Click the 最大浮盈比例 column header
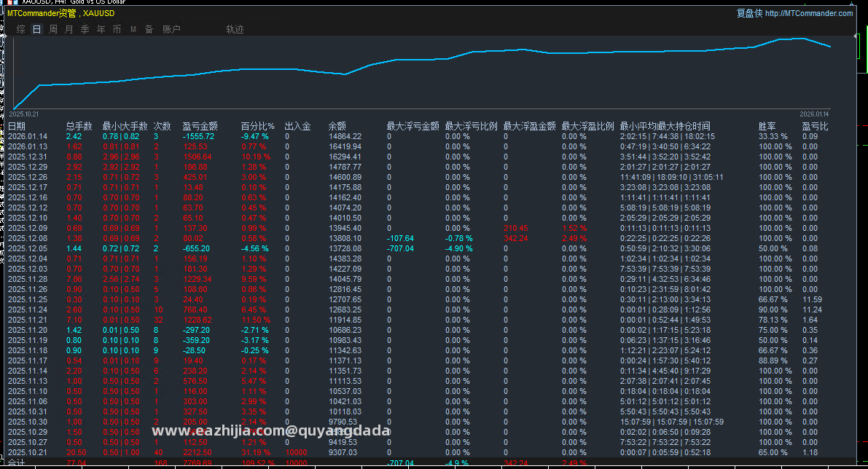The height and width of the screenshot is (469, 868). (588, 126)
